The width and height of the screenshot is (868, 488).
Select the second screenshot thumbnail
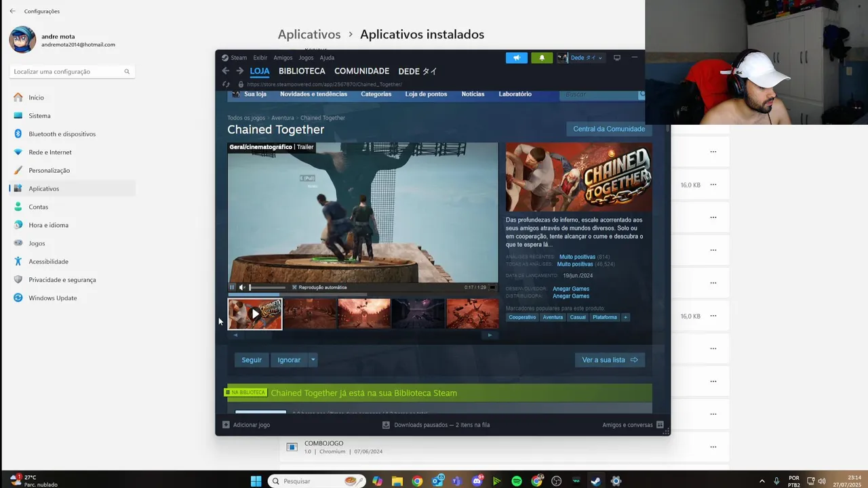(x=310, y=314)
